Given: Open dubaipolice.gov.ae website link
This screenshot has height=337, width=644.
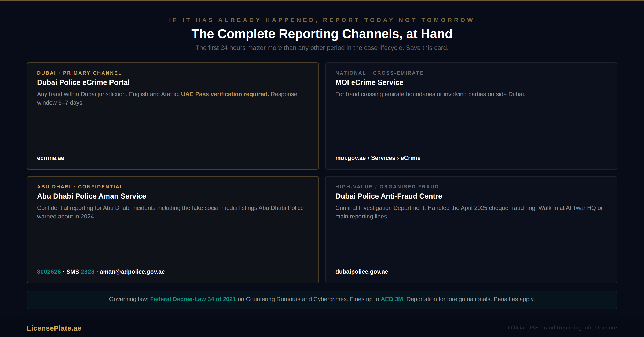Looking at the screenshot, I should pyautogui.click(x=361, y=272).
